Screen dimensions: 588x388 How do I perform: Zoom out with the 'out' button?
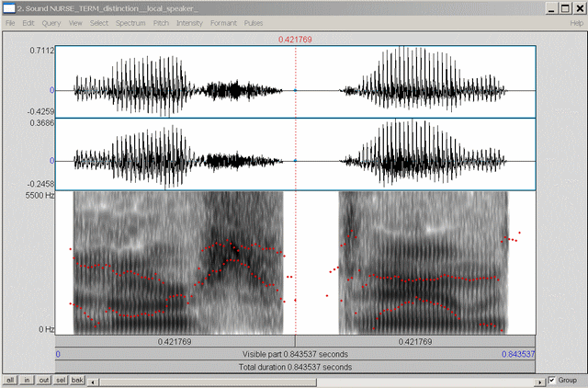44,380
